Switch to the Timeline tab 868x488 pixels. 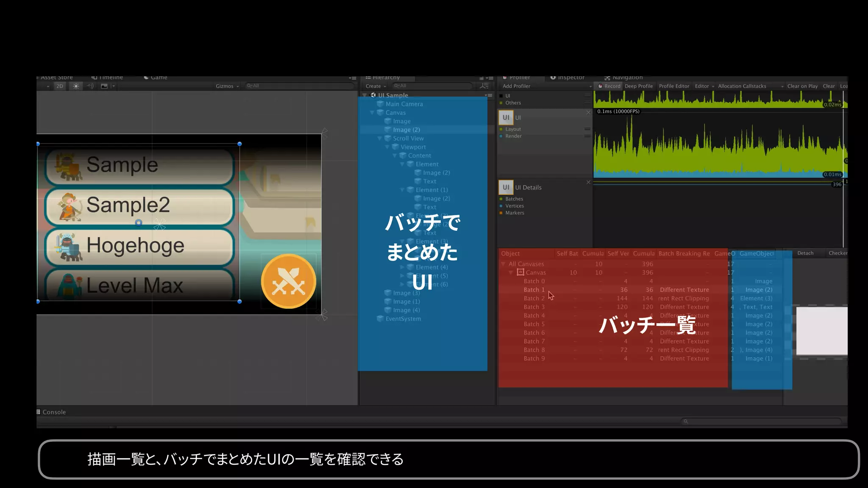(107, 78)
